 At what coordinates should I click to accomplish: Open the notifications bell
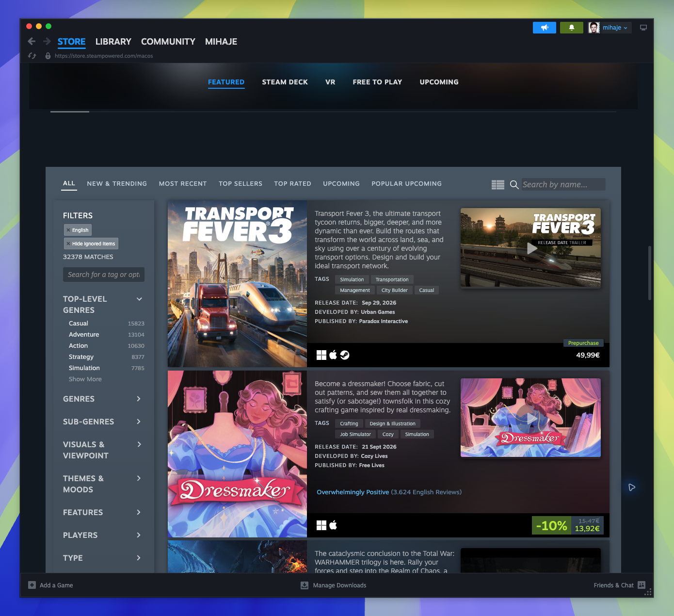[x=572, y=28]
